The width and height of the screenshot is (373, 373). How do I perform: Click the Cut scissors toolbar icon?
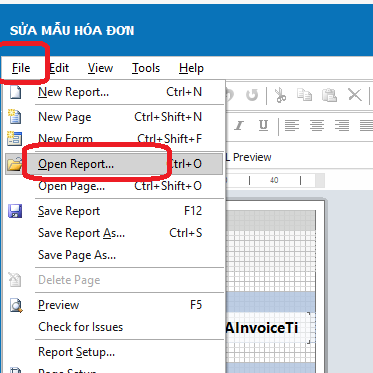point(281,95)
